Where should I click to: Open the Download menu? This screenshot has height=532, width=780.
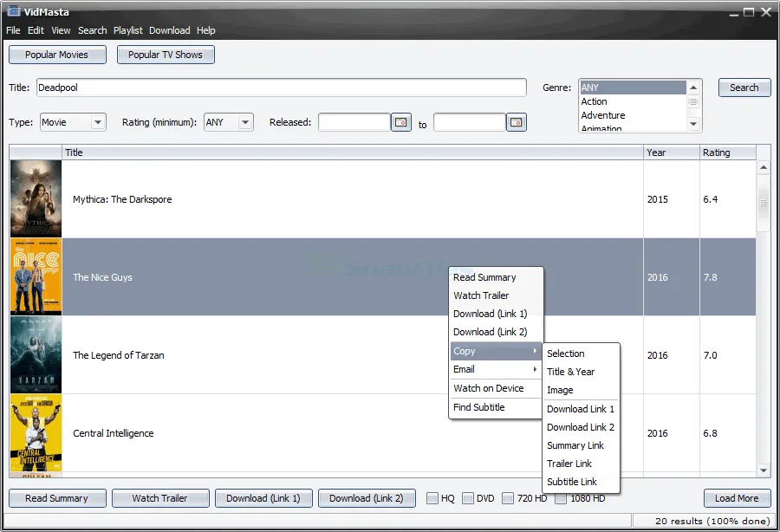(170, 30)
